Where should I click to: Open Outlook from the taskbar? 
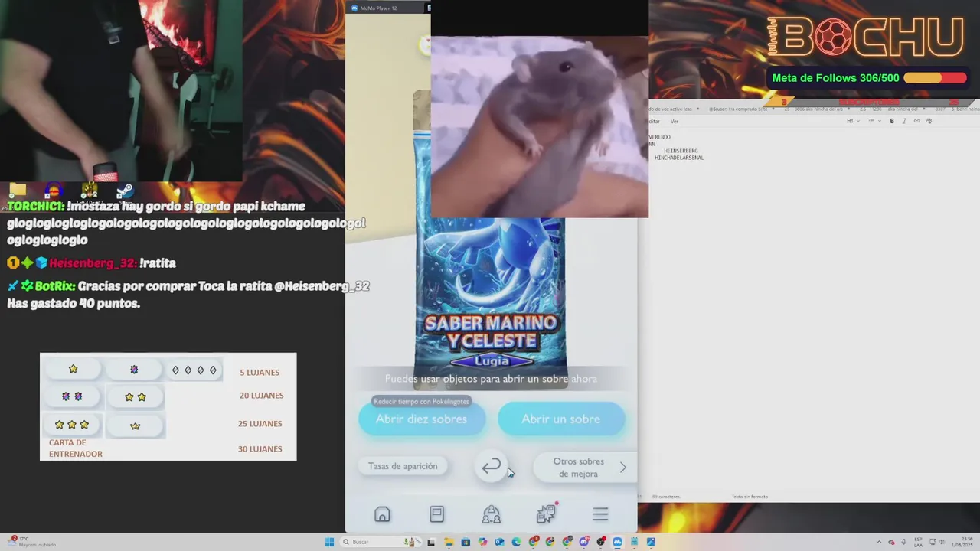[499, 542]
